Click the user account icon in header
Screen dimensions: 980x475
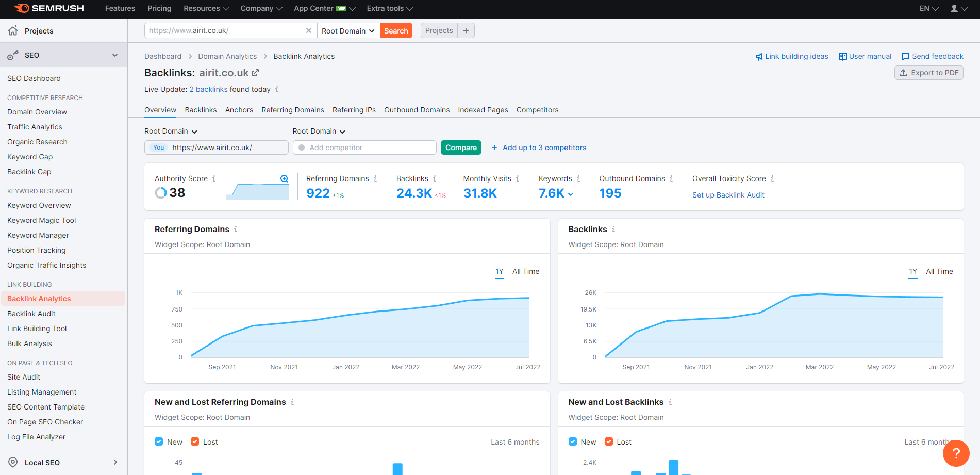tap(954, 8)
